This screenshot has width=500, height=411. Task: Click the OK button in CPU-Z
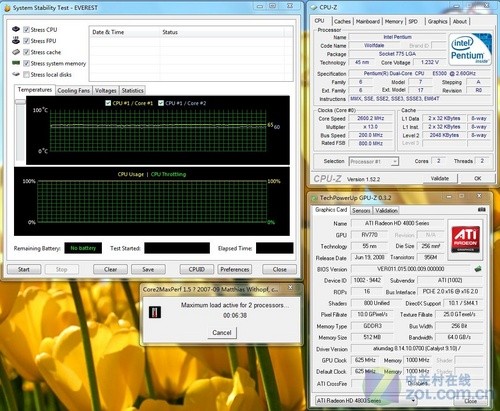(x=477, y=179)
